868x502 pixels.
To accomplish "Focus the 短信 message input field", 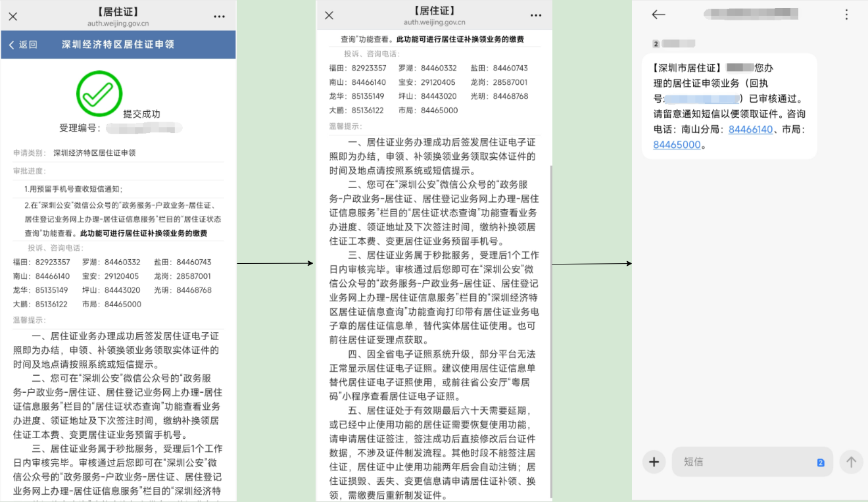I will coord(752,462).
